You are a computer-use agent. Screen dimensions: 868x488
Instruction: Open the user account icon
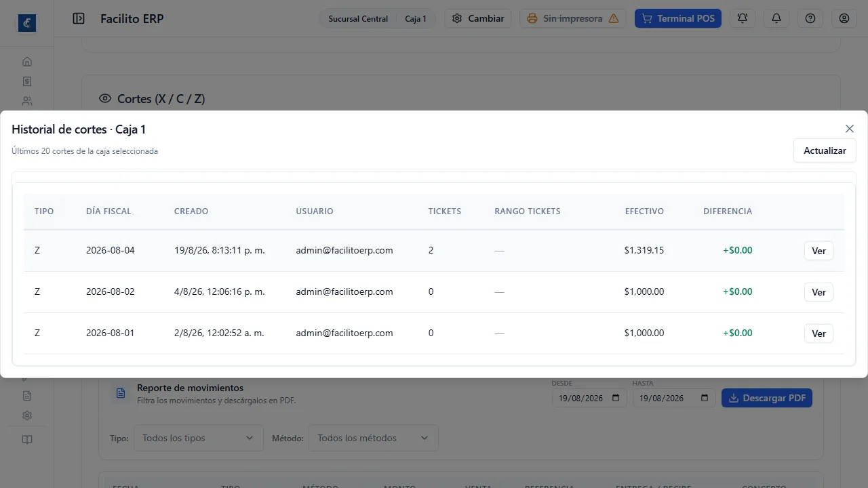pyautogui.click(x=844, y=18)
